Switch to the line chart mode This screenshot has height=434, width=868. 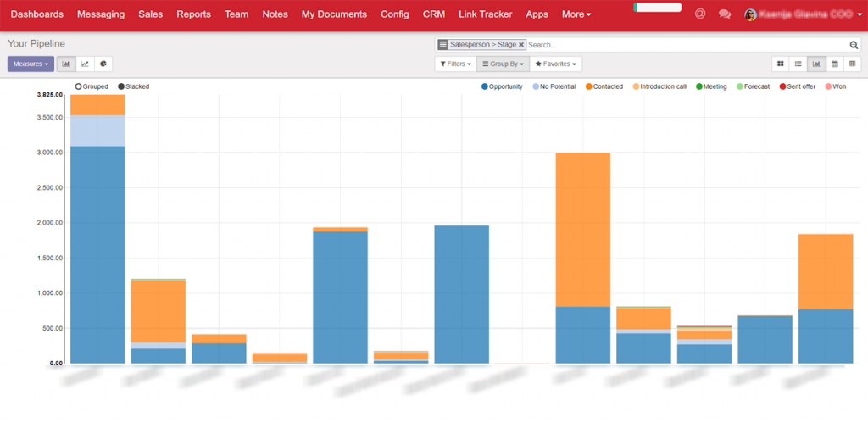(x=85, y=64)
